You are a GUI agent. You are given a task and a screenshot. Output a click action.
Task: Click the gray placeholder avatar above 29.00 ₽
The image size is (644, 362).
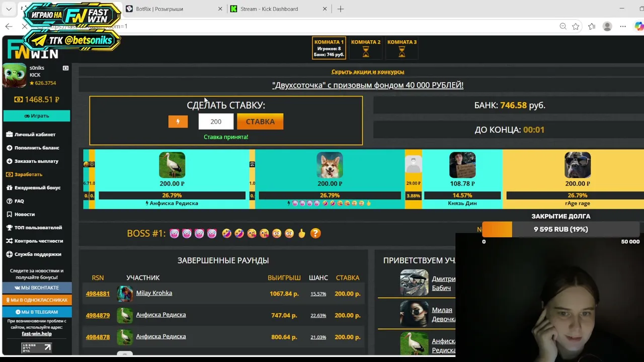413,164
